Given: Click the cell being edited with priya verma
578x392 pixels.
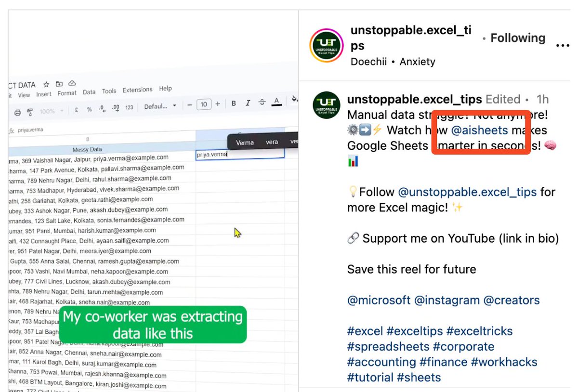Looking at the screenshot, I should pyautogui.click(x=240, y=154).
